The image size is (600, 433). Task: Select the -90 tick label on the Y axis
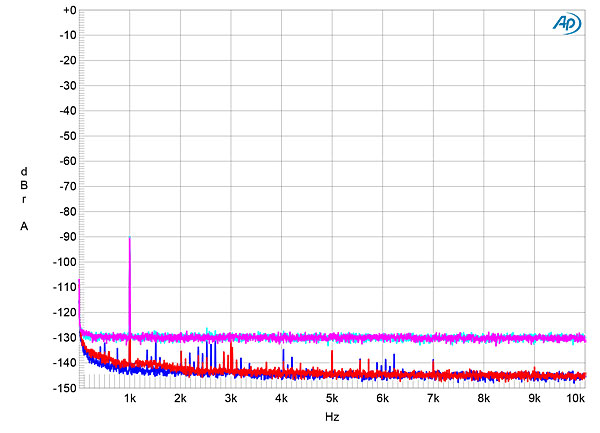(x=66, y=237)
